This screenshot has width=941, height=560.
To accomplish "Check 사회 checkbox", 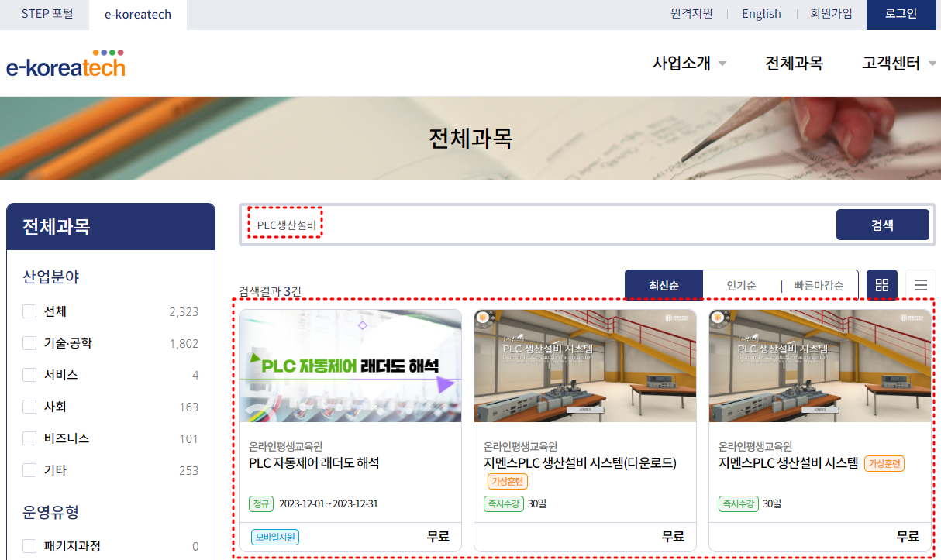I will pos(29,407).
